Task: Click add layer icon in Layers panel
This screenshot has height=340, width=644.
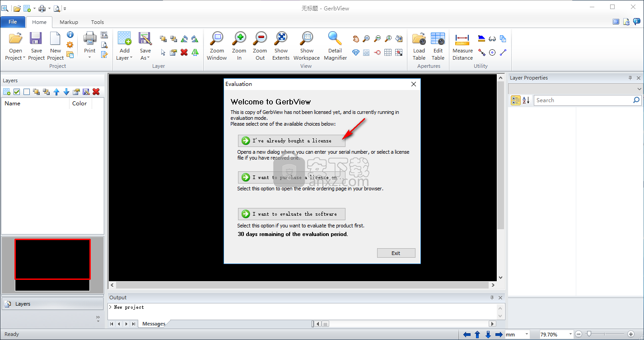Action: 7,92
